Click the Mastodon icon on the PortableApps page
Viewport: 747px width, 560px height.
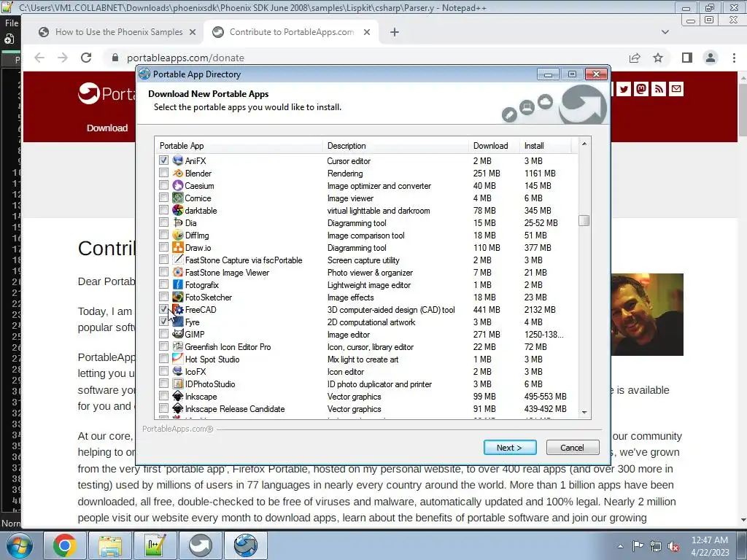(x=641, y=89)
